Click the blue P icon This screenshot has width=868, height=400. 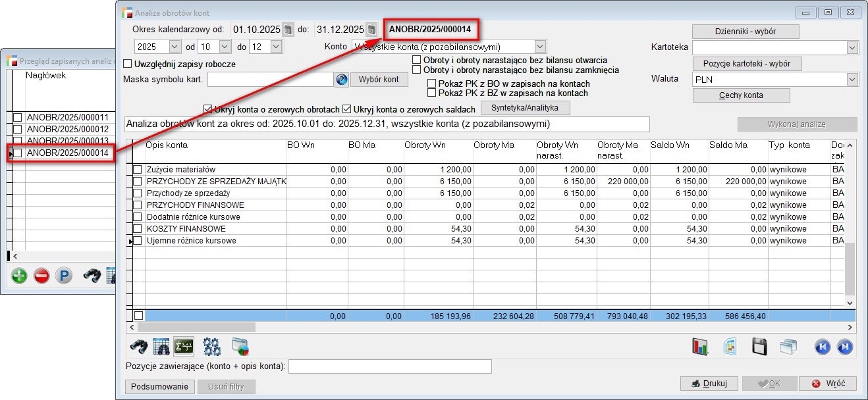click(x=63, y=276)
